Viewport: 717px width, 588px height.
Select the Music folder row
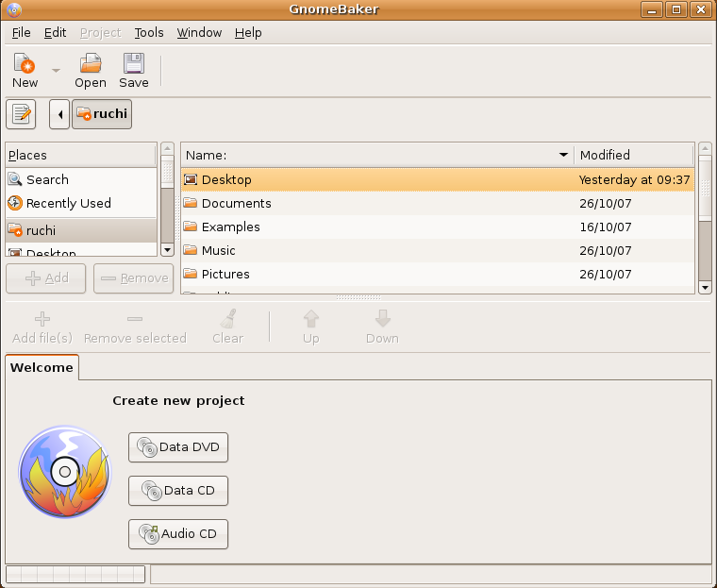click(x=438, y=250)
